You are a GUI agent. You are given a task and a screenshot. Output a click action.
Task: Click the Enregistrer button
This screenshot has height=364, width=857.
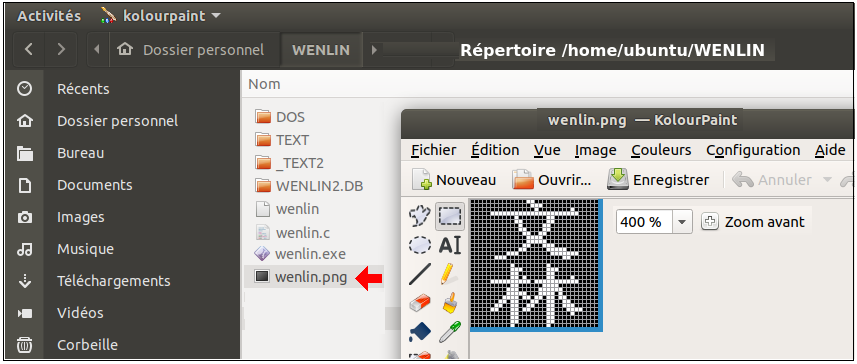[x=659, y=180]
